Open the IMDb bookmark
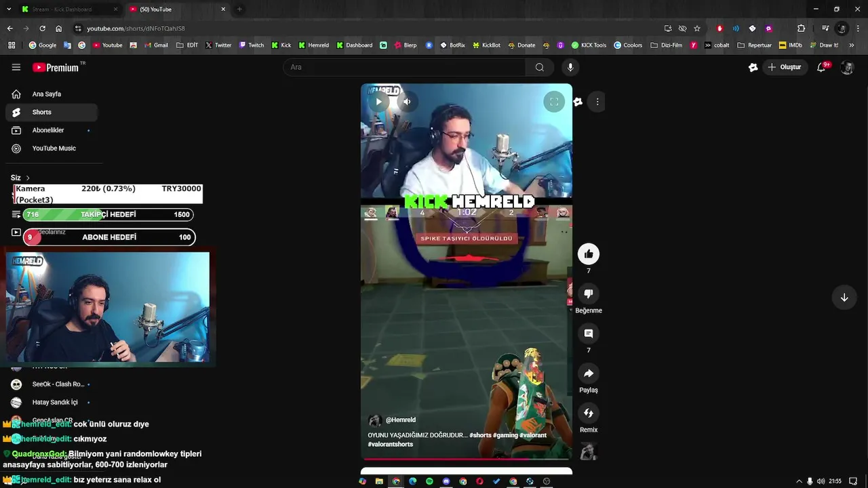868x488 pixels. 791,45
